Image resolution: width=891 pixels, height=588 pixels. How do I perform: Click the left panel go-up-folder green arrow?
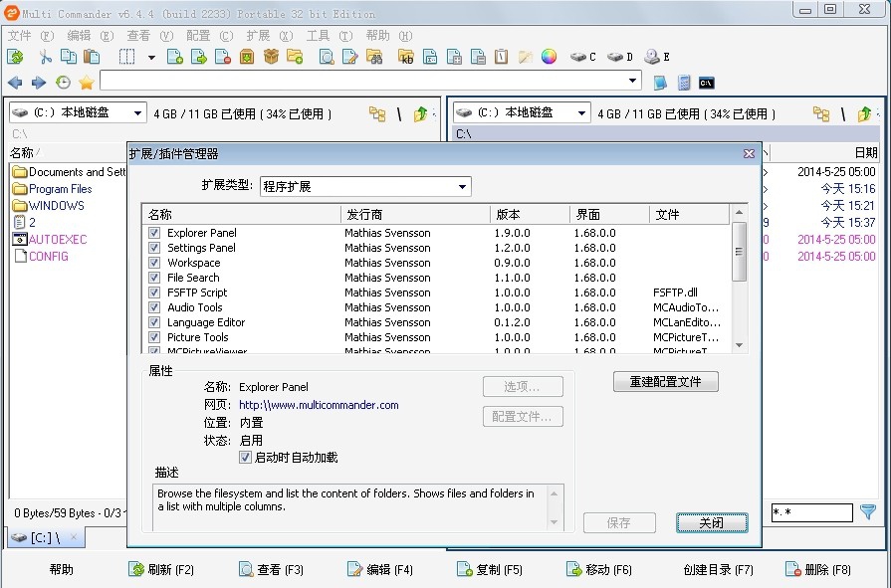pyautogui.click(x=420, y=114)
